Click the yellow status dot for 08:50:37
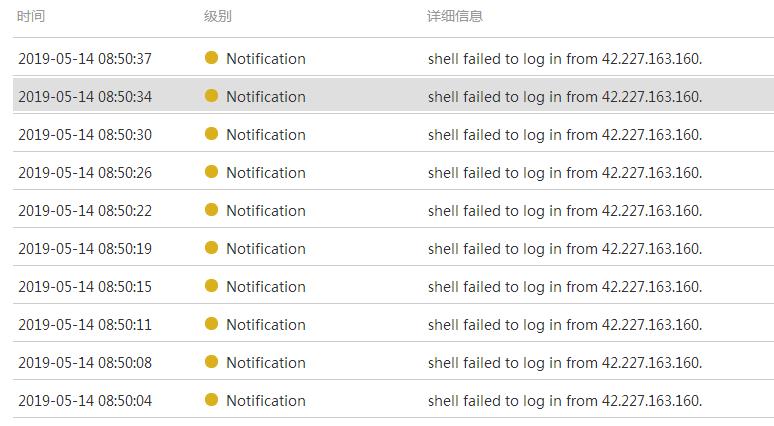This screenshot has height=426, width=774. (x=211, y=58)
